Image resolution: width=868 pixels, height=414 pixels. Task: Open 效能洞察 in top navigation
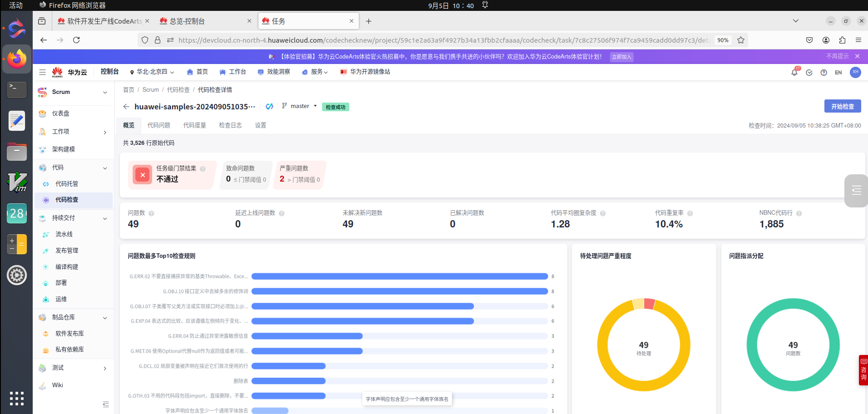pos(274,72)
